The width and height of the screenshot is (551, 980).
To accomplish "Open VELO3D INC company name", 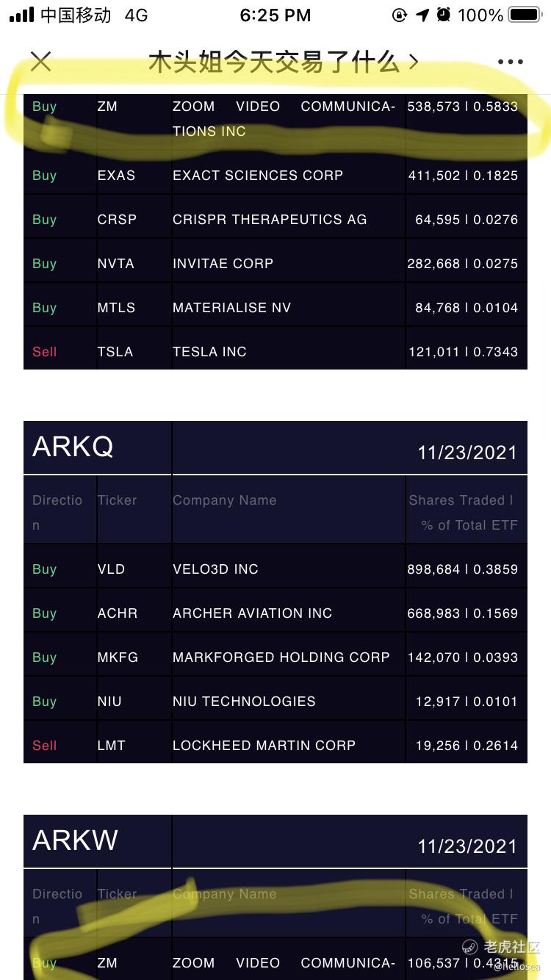I will 215,569.
